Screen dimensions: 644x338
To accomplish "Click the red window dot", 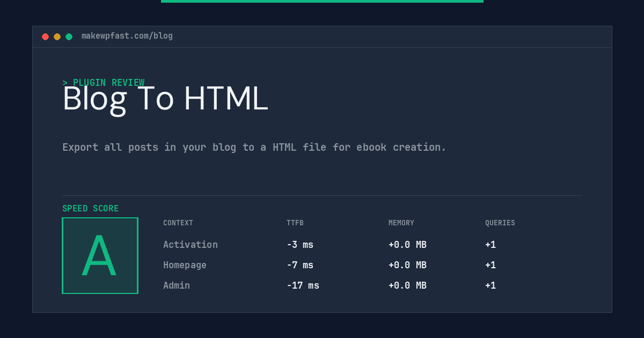I will coord(45,36).
